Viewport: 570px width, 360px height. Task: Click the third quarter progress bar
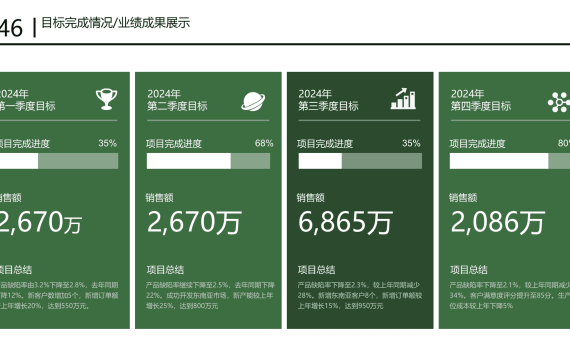click(x=360, y=161)
